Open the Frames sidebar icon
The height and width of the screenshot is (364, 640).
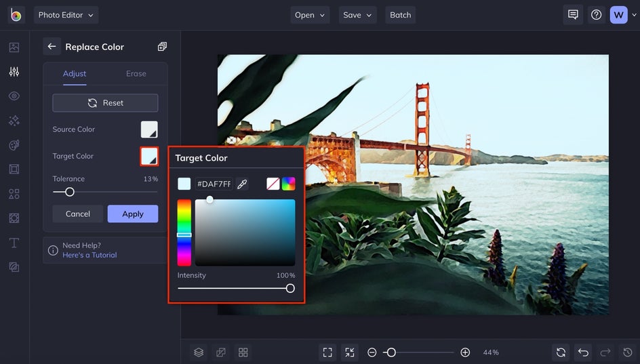14,169
